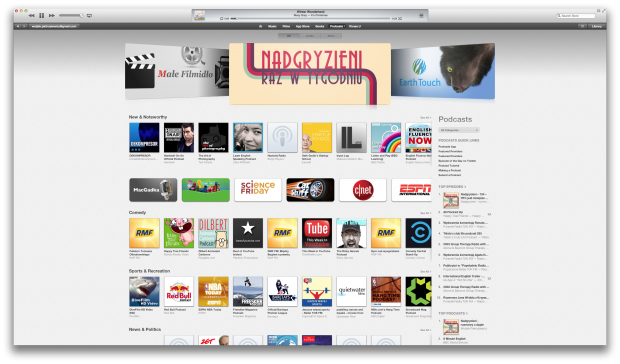Open the store list menu icon next to Library
This screenshot has height=364, width=620.
pyautogui.click(x=582, y=26)
